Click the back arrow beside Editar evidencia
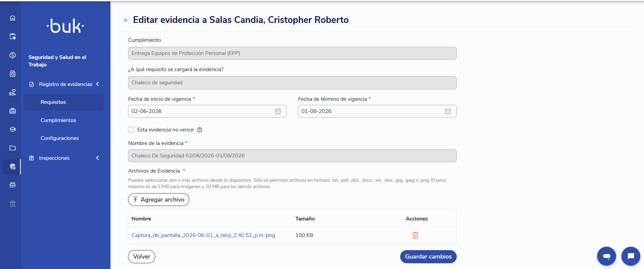 (x=126, y=20)
